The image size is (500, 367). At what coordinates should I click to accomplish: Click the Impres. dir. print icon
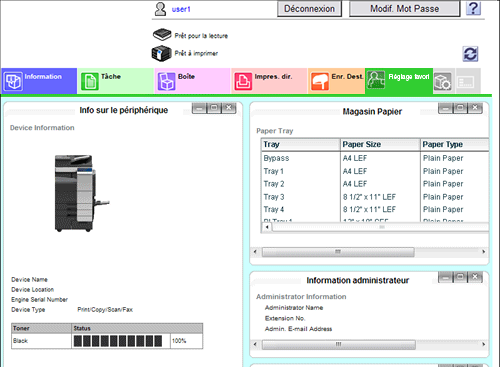[x=243, y=81]
